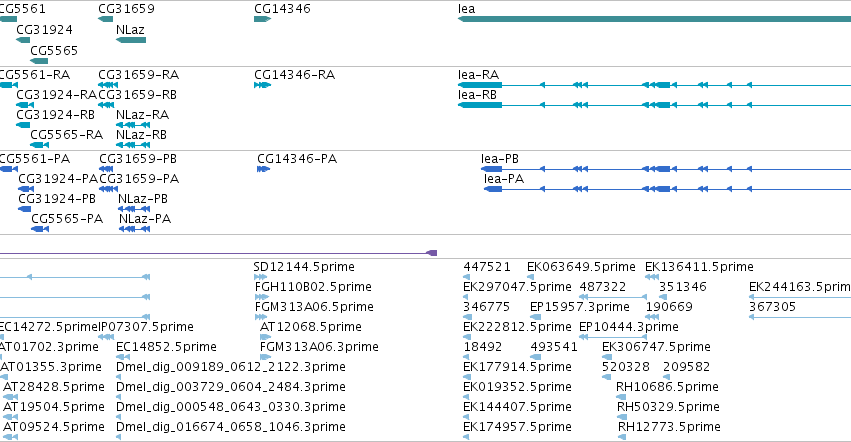Click the AT12068.5prime EST label
Viewport: 851px width, 442px height.
click(311, 327)
